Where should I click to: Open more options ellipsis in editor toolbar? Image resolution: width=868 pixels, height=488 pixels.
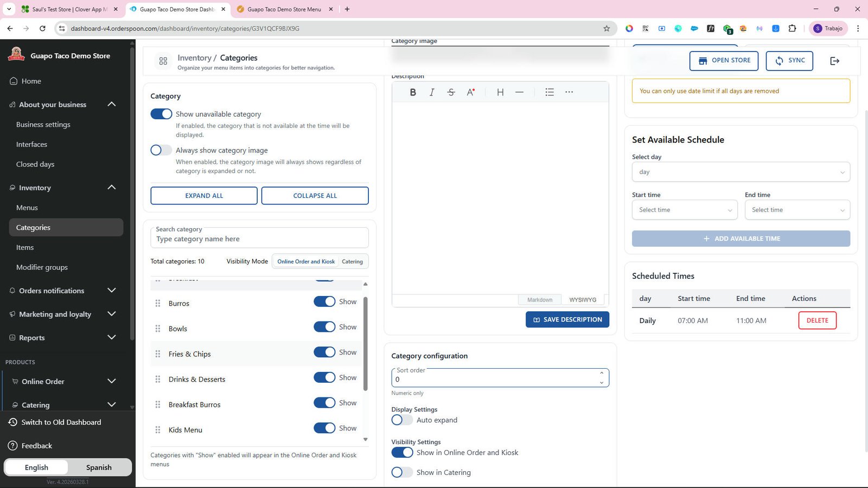click(x=569, y=92)
